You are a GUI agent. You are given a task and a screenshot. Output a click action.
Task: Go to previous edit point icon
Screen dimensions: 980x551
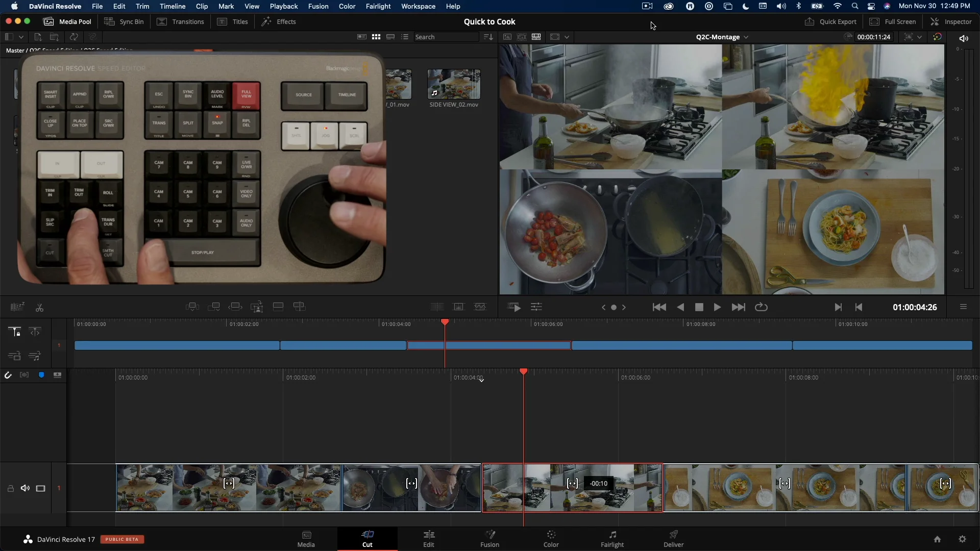click(859, 307)
